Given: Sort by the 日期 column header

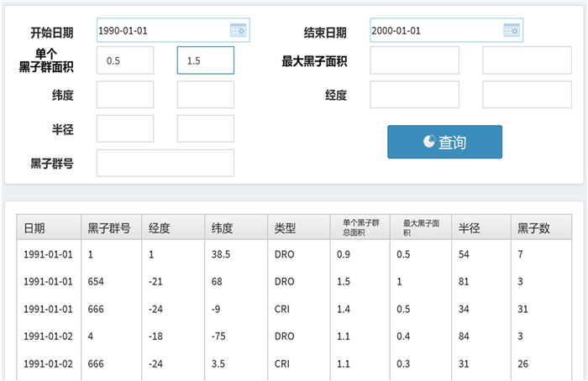Looking at the screenshot, I should click(x=49, y=227).
